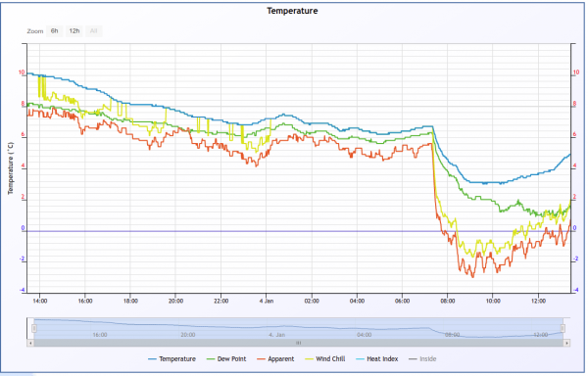Toggle the Heat Index series in legend
Viewport: 588px width, 376px height.
[x=377, y=358]
